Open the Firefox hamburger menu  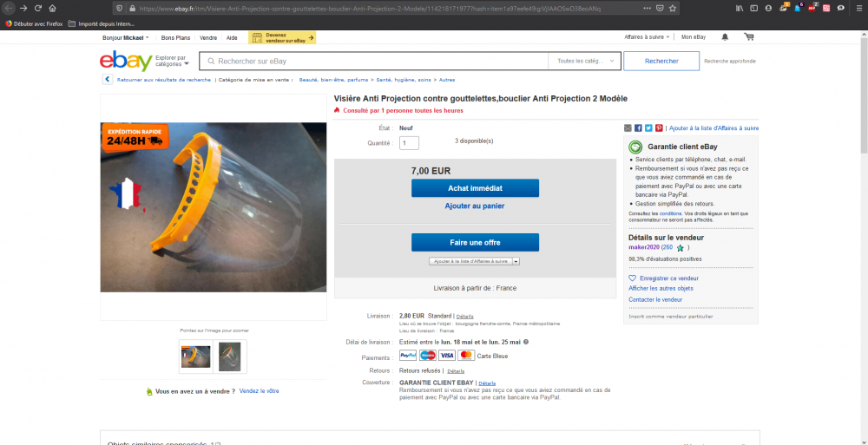[858, 8]
